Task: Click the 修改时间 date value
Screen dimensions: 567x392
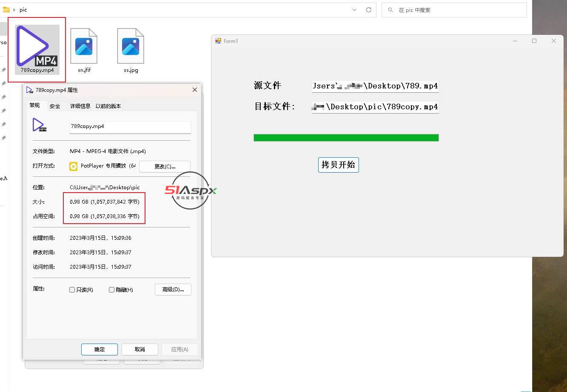Action: pyautogui.click(x=100, y=253)
